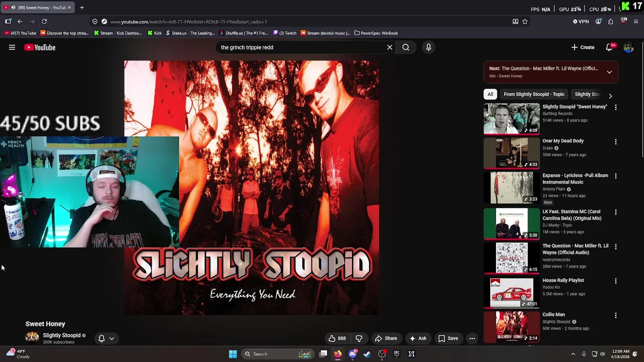Go to YouTube home via logo

pos(40,47)
